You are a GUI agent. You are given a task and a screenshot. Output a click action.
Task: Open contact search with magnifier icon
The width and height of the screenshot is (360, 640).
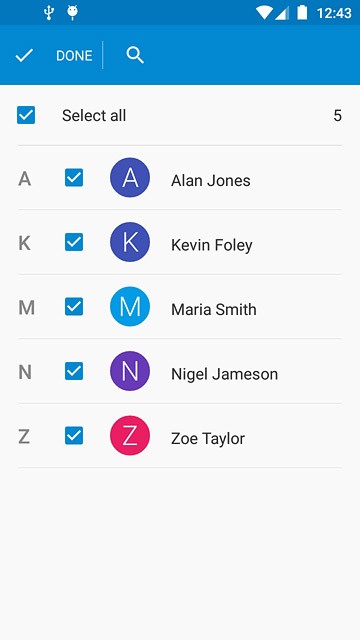tap(135, 55)
